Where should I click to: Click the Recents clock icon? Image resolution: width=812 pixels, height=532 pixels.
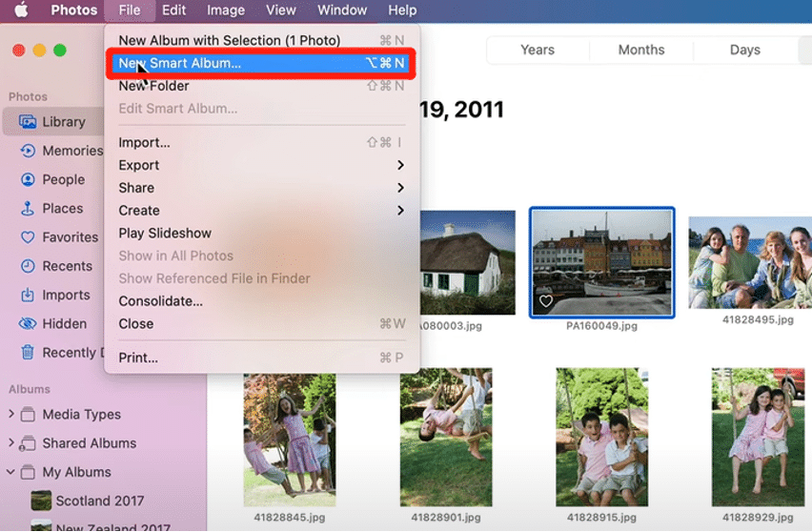[x=28, y=266]
